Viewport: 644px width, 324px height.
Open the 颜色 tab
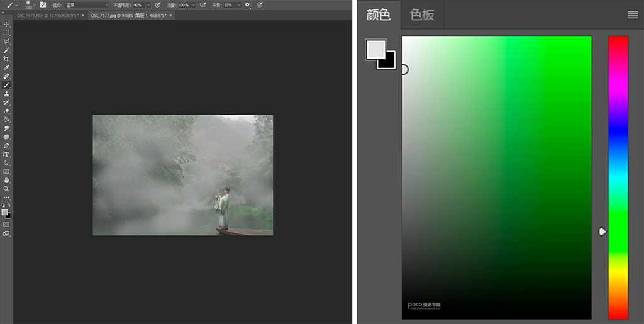[379, 14]
